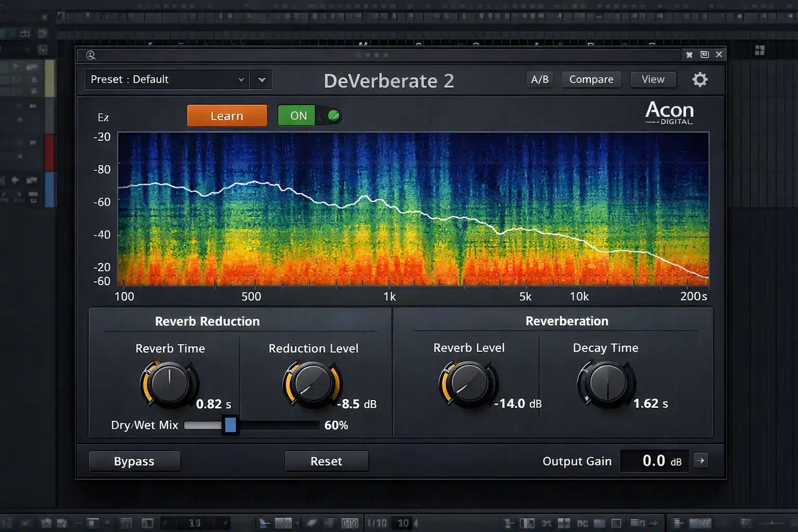Open the value dropdown in the bottom toolbar
The image size is (798, 532).
tap(225, 523)
